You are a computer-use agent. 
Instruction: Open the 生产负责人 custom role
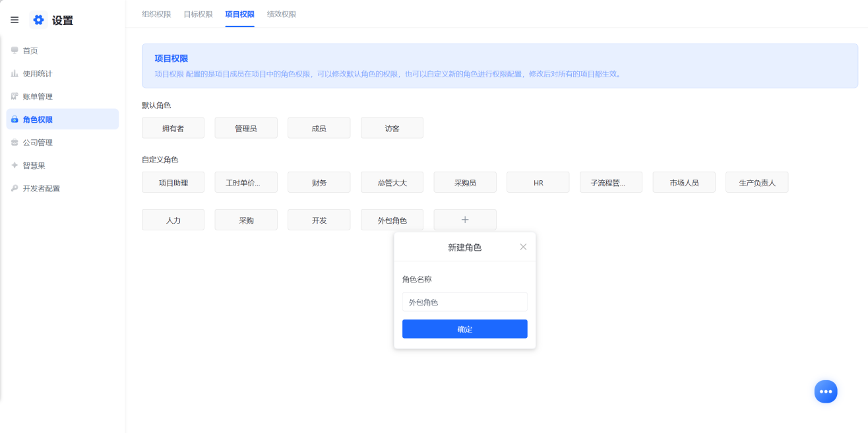(757, 182)
